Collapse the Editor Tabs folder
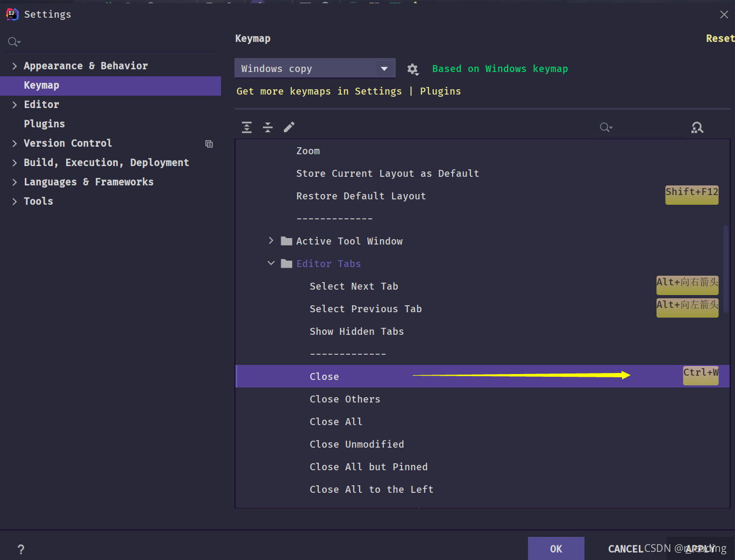Viewport: 735px width, 560px height. pyautogui.click(x=271, y=263)
